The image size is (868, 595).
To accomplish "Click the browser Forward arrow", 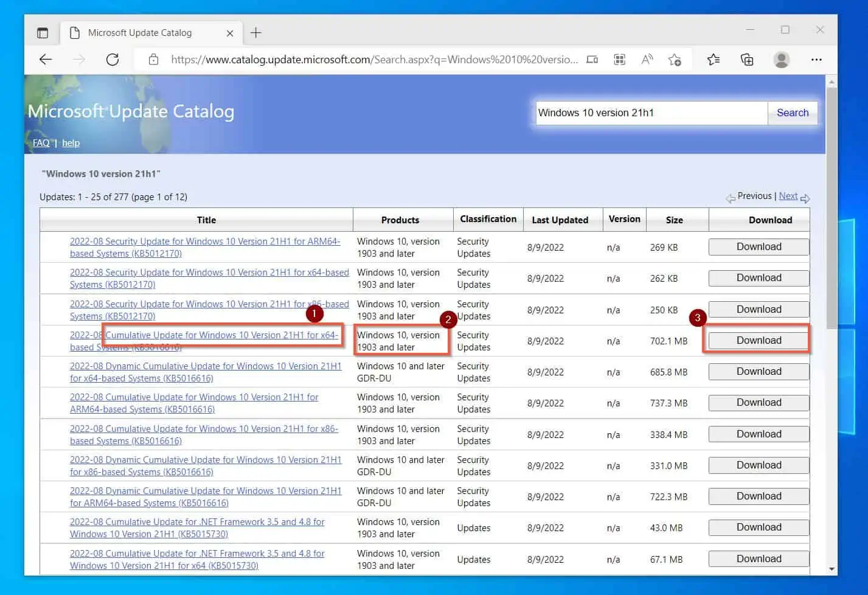I will [79, 60].
